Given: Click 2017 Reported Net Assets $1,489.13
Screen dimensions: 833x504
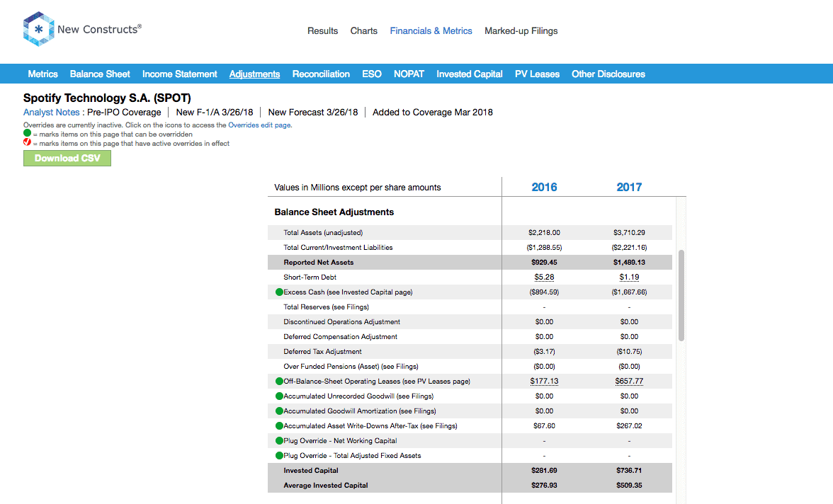Looking at the screenshot, I should 629,263.
